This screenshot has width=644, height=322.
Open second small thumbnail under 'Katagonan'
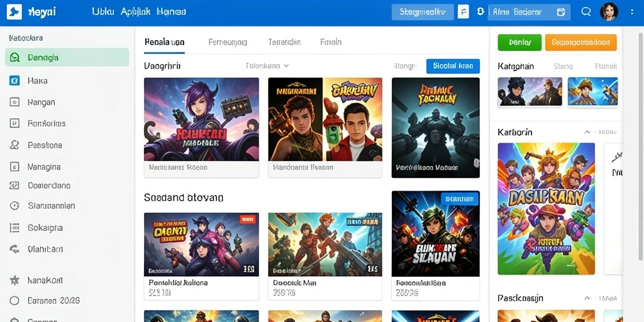coord(592,92)
